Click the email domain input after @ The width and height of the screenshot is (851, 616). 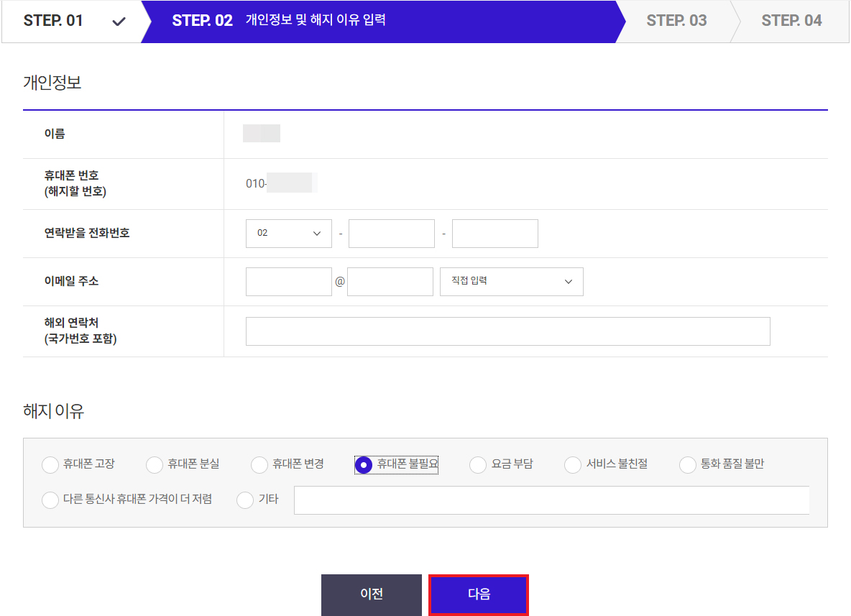coord(390,281)
